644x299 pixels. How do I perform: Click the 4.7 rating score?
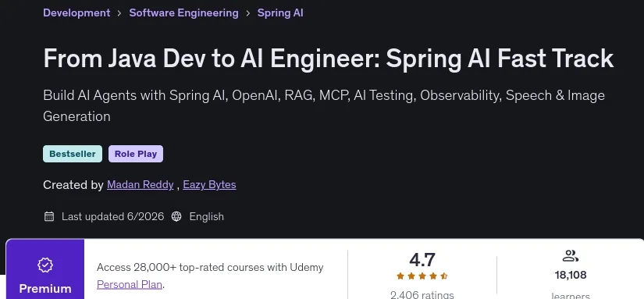(422, 260)
